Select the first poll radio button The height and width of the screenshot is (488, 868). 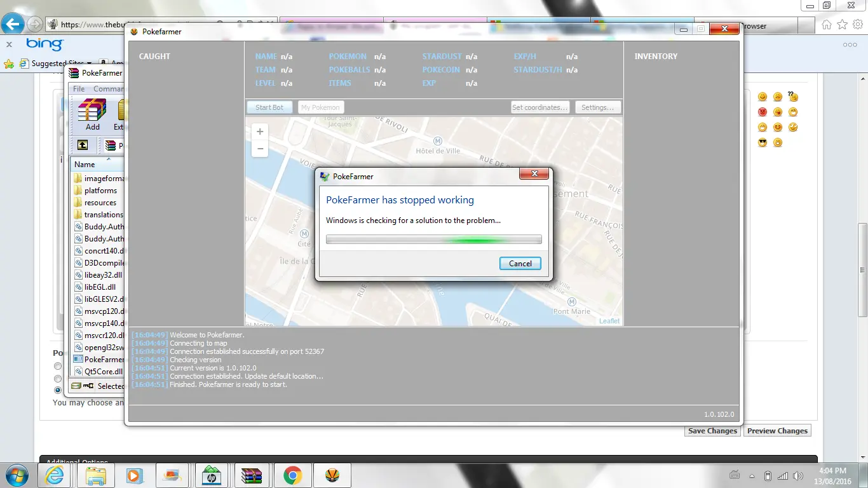coord(58,366)
